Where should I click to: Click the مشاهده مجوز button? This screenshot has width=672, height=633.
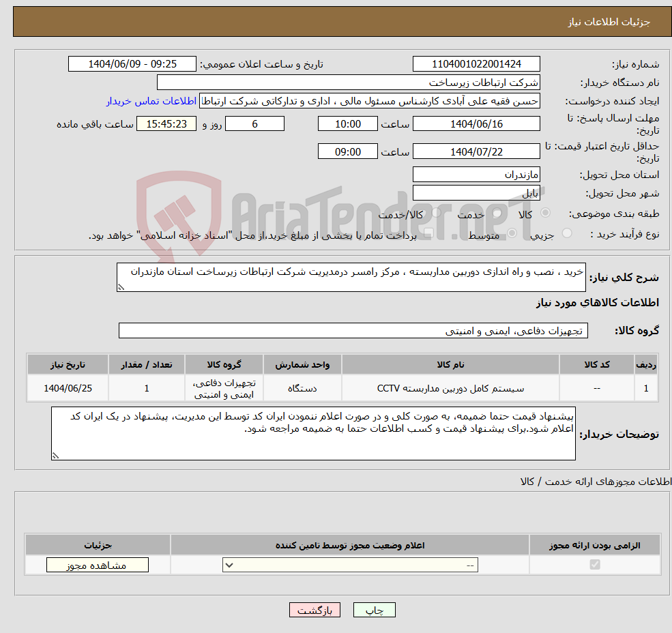click(x=97, y=564)
